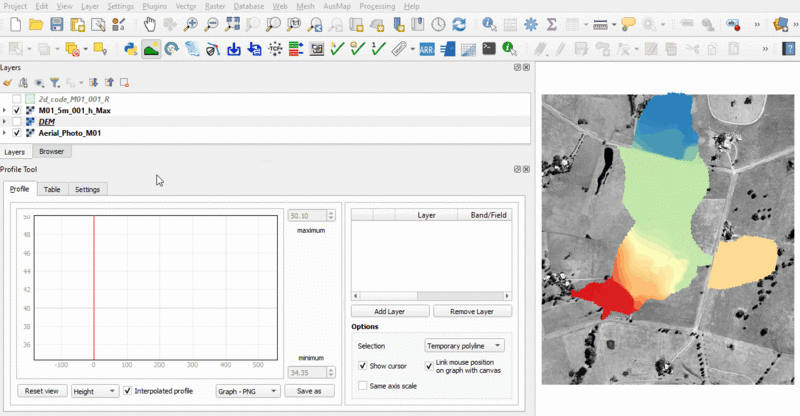Open the Temporary polyline selection dropdown

tap(465, 345)
